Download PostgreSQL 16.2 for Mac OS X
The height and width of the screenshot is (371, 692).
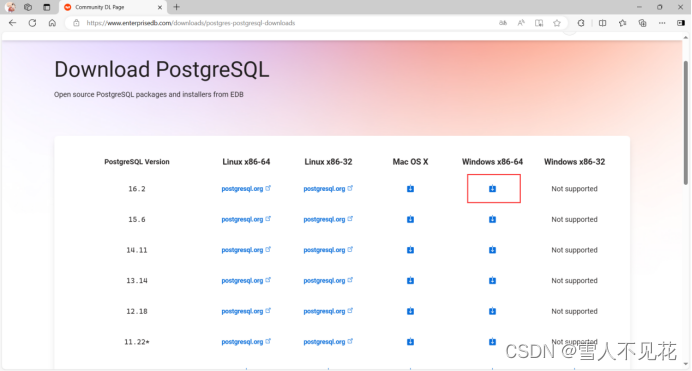[x=410, y=189]
